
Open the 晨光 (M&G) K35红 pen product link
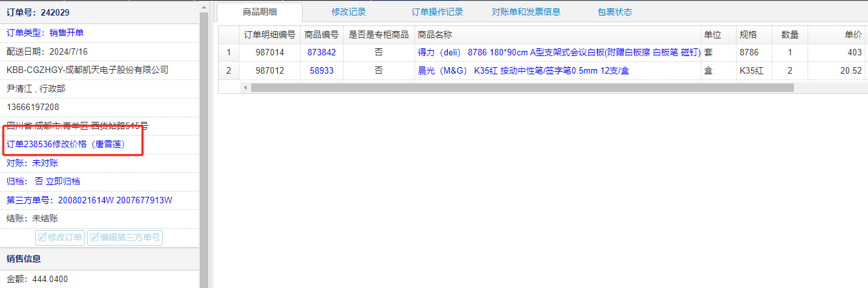pos(523,70)
